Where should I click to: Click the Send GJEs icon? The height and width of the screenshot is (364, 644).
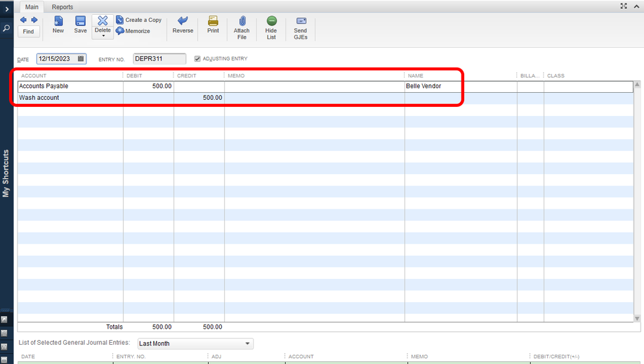click(300, 21)
